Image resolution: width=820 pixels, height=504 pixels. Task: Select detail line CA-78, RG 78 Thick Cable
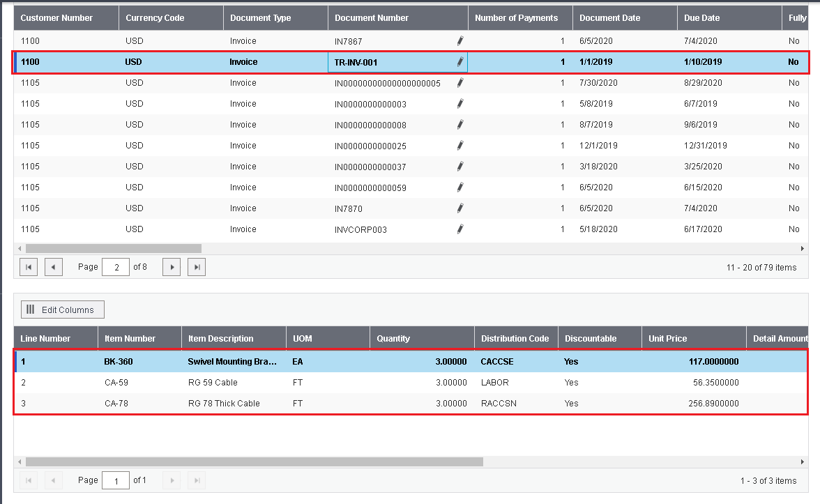411,404
